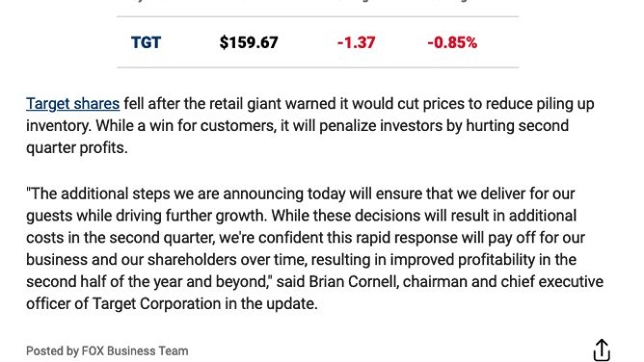Click 'Posted by FOX Business Team' byline
This screenshot has width=644, height=362.
click(x=107, y=351)
